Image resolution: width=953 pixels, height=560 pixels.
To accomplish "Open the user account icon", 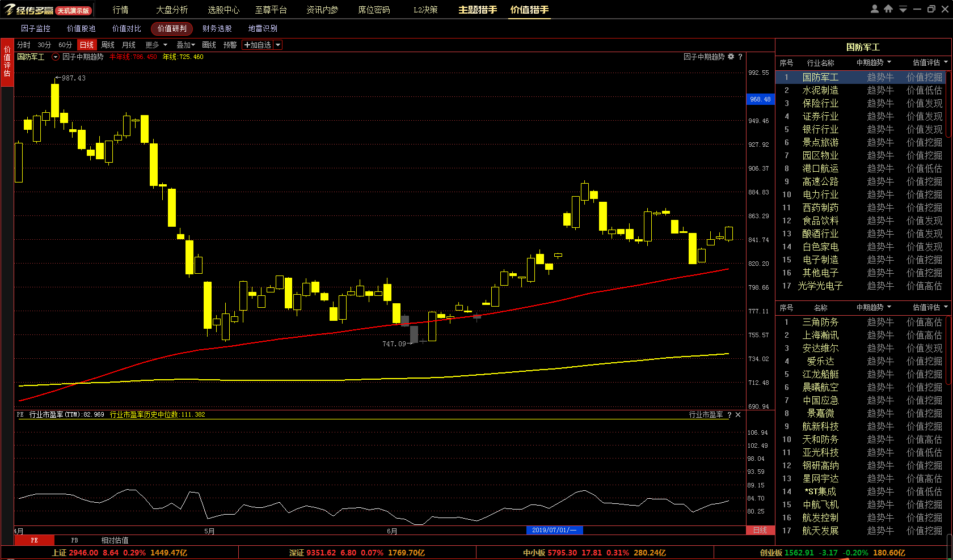I will pos(874,9).
